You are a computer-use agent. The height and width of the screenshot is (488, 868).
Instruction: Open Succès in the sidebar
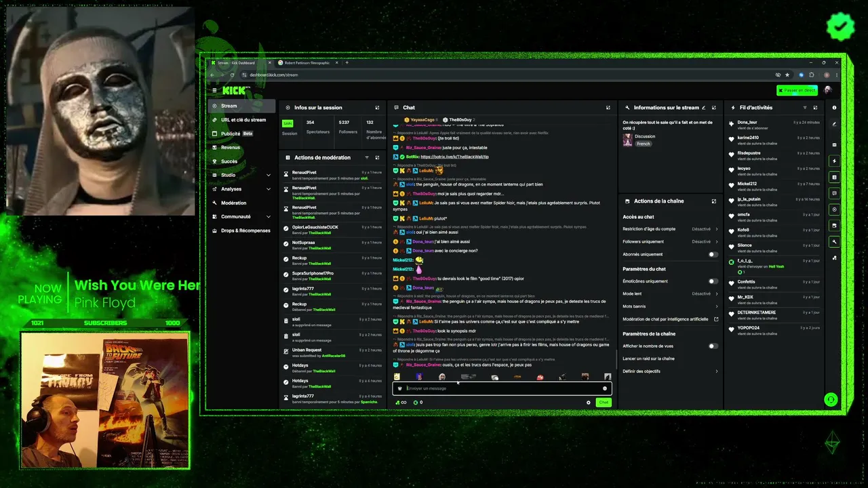coord(241,161)
